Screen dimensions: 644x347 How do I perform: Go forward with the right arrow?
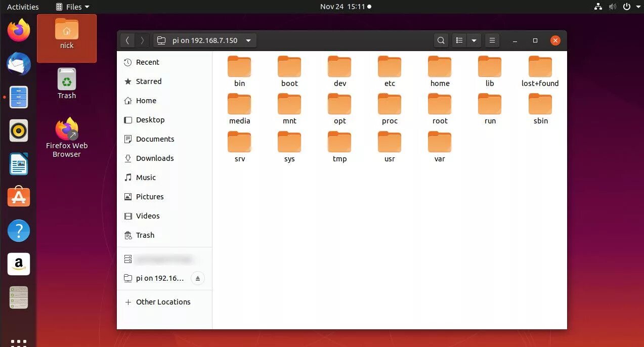pos(143,40)
